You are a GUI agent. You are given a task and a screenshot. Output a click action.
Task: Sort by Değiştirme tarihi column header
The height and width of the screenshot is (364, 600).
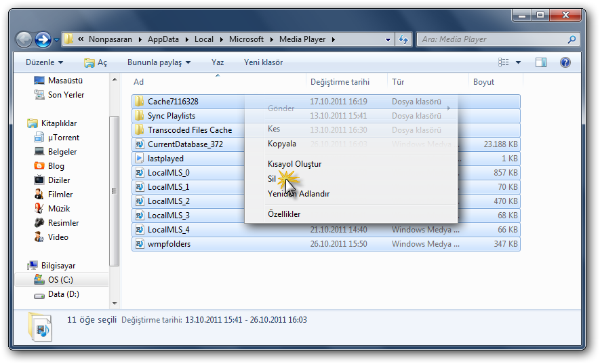coord(346,82)
